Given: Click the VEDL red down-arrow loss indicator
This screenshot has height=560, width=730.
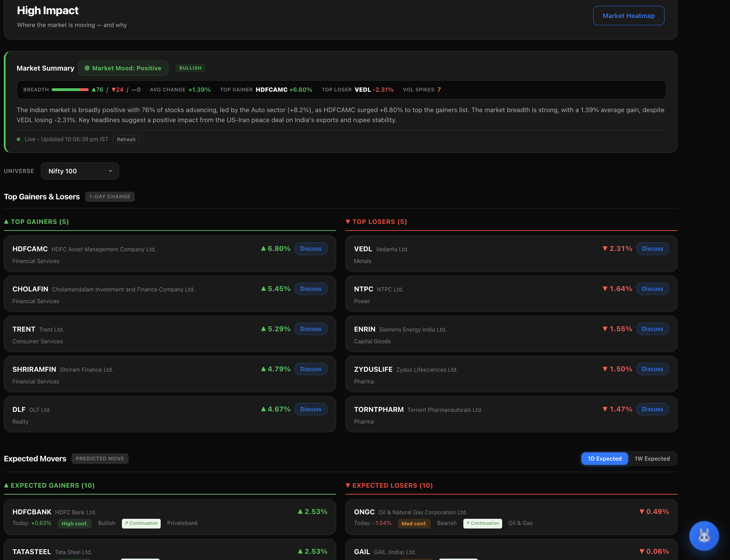Looking at the screenshot, I should click(x=605, y=249).
